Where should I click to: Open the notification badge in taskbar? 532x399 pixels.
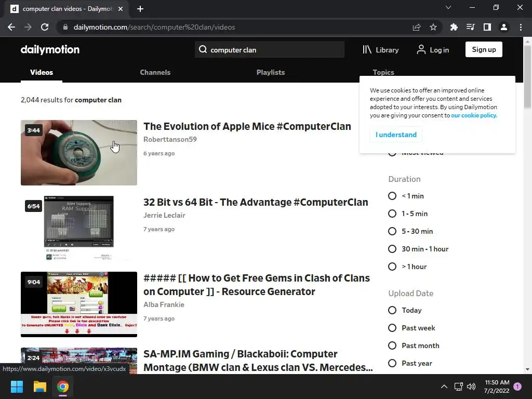pos(517,387)
